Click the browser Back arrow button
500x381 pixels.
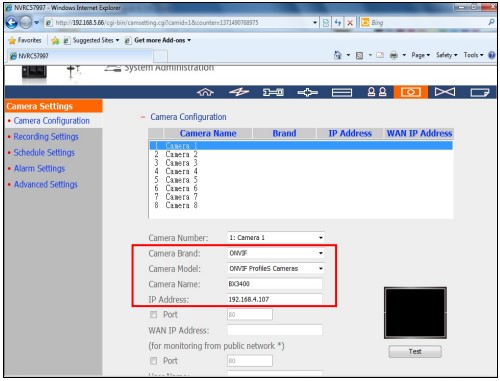pos(11,23)
